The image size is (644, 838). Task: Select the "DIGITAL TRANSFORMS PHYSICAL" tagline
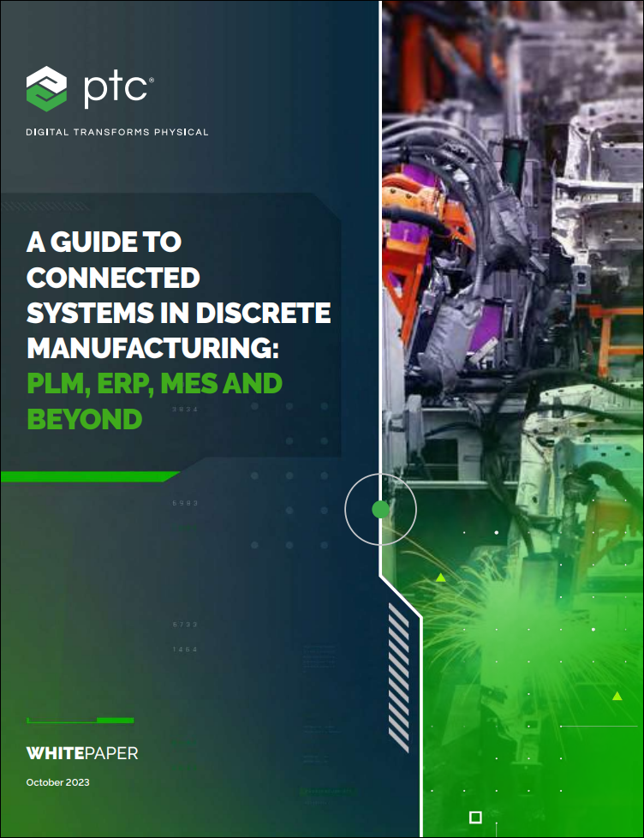(x=117, y=132)
